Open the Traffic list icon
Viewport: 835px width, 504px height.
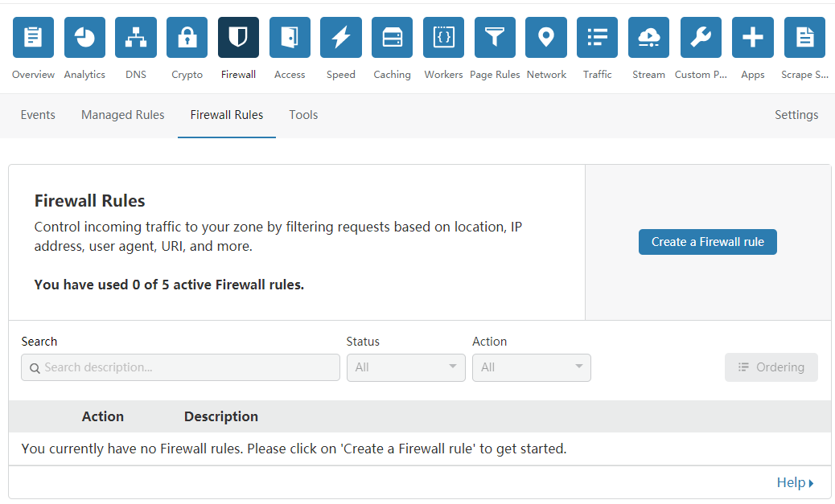coord(597,37)
